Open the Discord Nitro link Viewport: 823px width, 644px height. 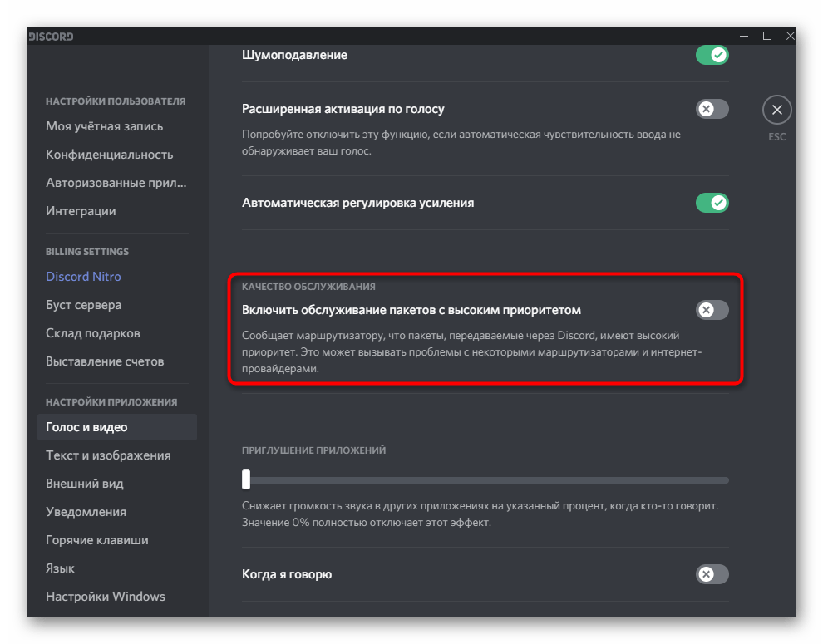click(83, 277)
